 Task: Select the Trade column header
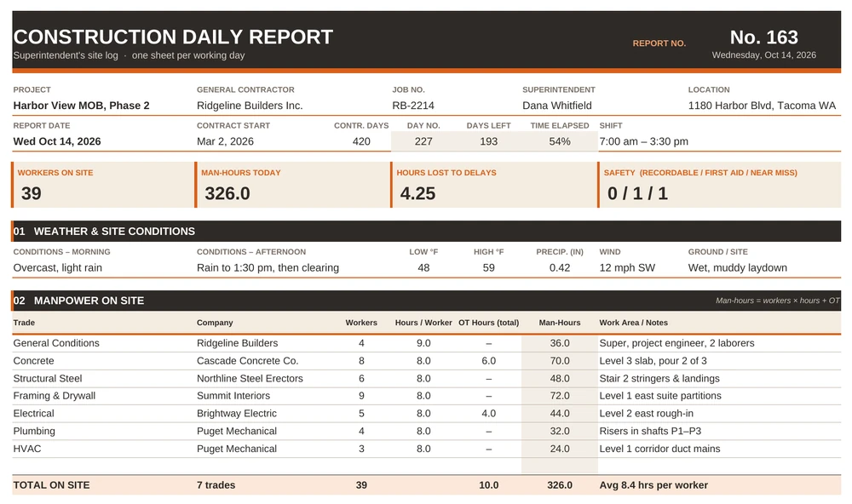coord(24,323)
